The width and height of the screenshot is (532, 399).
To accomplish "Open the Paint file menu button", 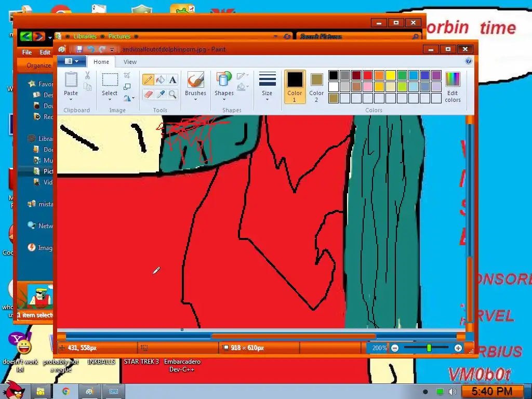I will (72, 61).
